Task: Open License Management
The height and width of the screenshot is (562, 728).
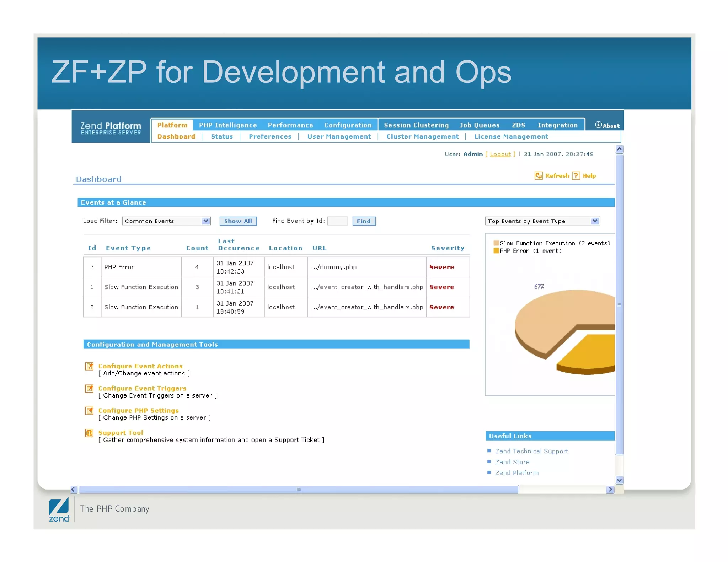Action: (511, 136)
